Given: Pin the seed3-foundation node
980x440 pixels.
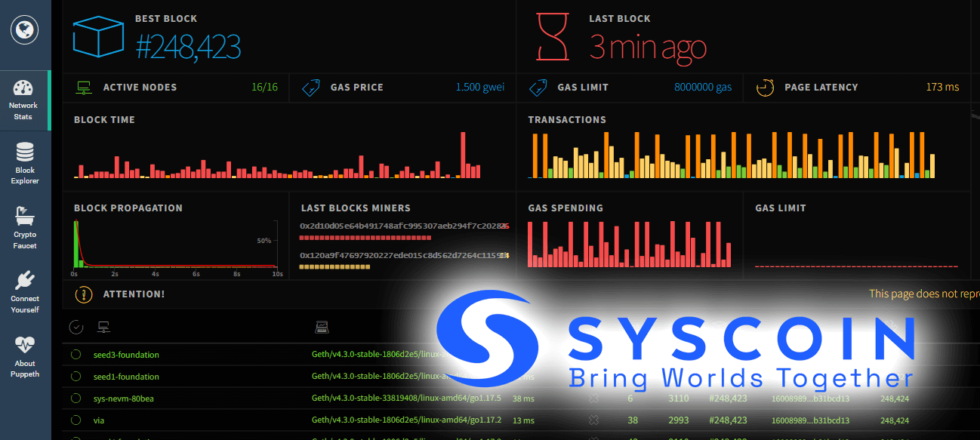Looking at the screenshot, I should [x=76, y=355].
